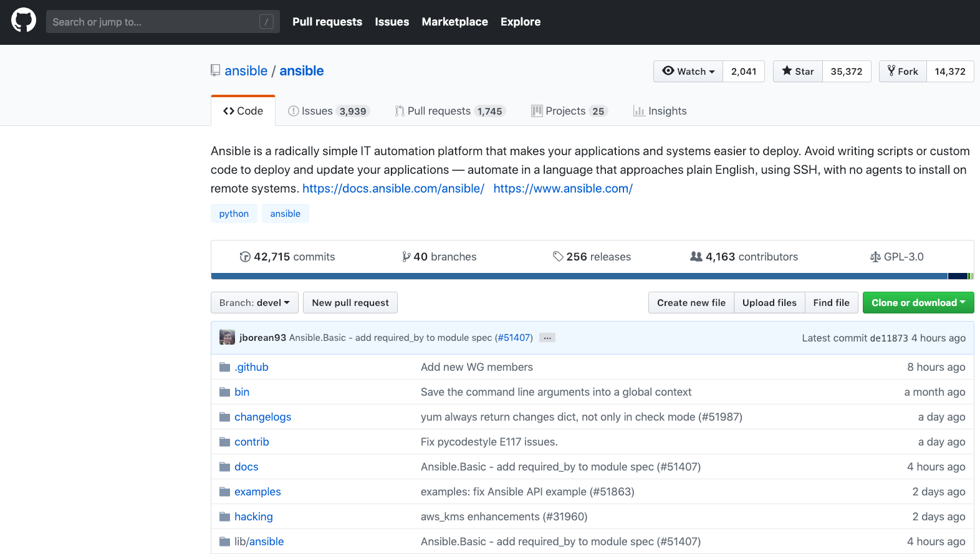The image size is (980, 554).
Task: Click the language breakdown color bar
Action: (x=592, y=276)
